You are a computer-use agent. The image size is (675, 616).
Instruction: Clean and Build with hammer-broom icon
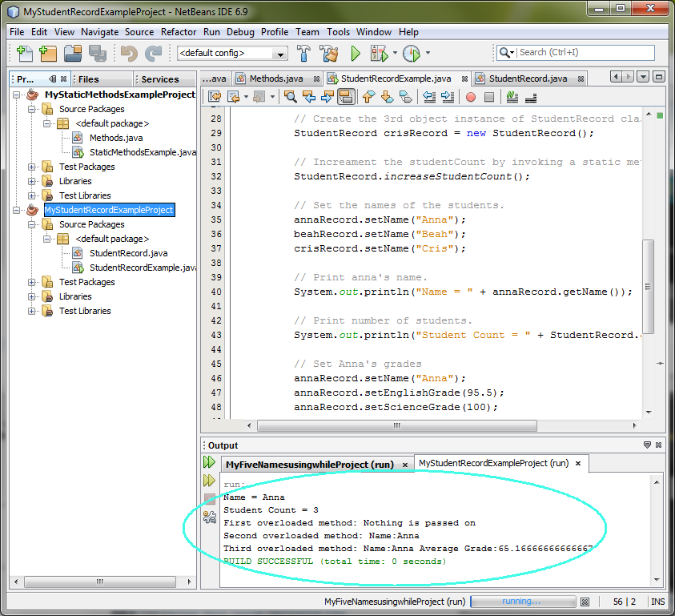click(329, 53)
